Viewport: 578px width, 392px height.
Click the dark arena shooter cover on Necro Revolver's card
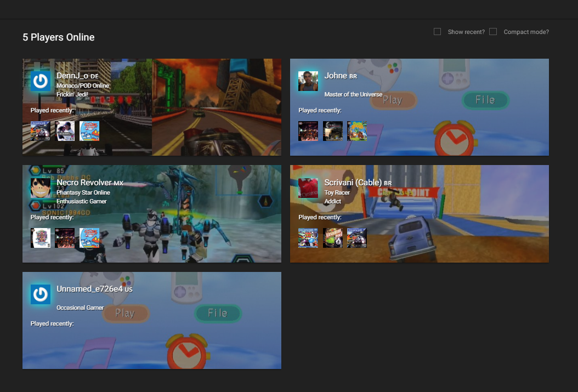point(65,238)
